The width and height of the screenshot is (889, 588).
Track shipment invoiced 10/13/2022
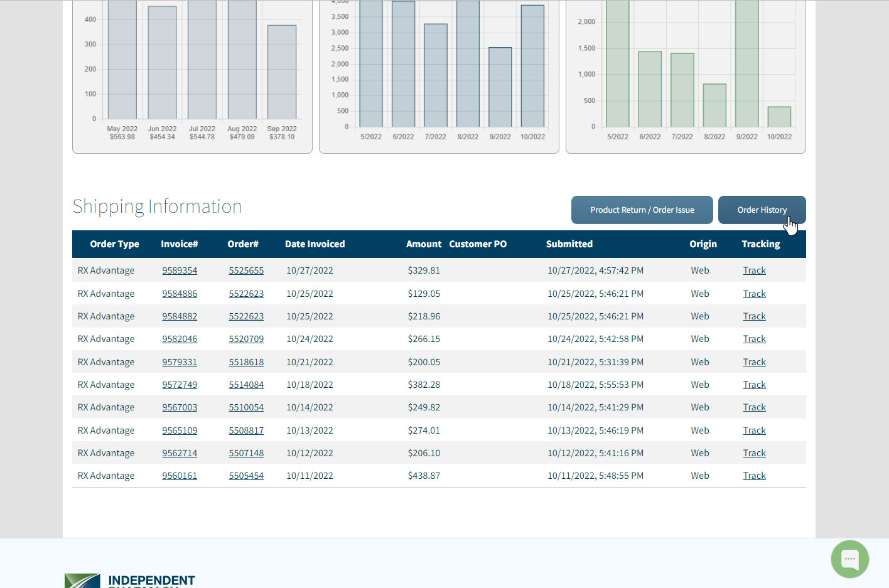tap(754, 430)
